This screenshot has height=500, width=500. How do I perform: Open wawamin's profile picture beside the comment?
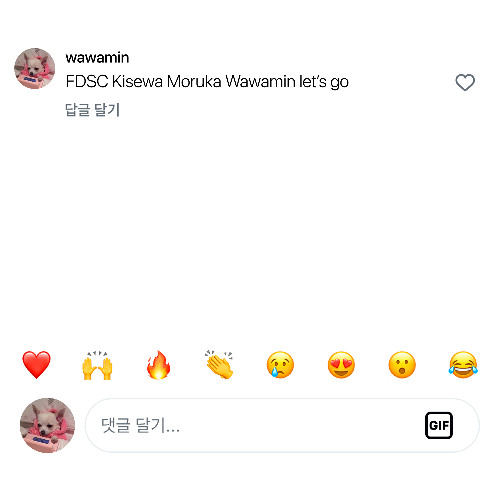coord(35,68)
